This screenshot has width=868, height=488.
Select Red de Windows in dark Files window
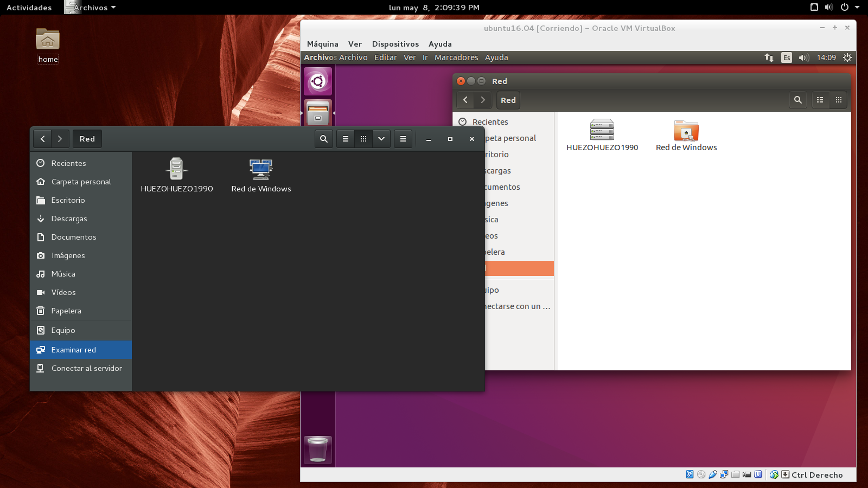coord(261,175)
